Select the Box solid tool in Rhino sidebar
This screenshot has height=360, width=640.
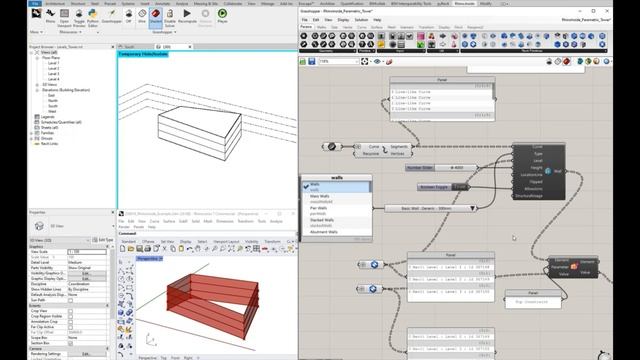(121, 313)
